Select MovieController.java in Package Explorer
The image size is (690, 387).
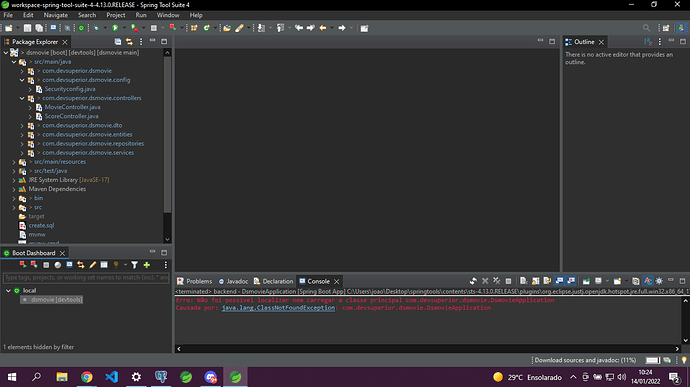(x=72, y=107)
